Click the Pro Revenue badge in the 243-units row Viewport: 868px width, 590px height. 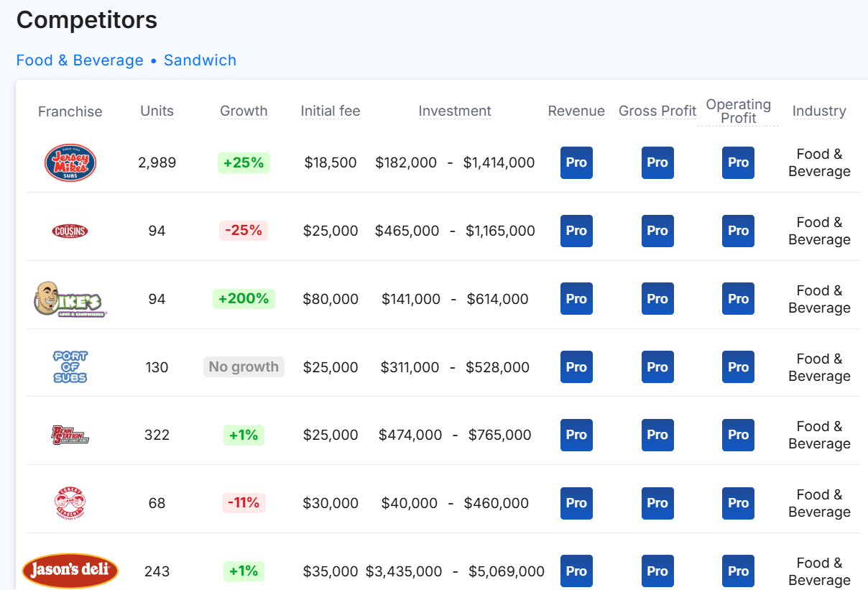coord(576,571)
